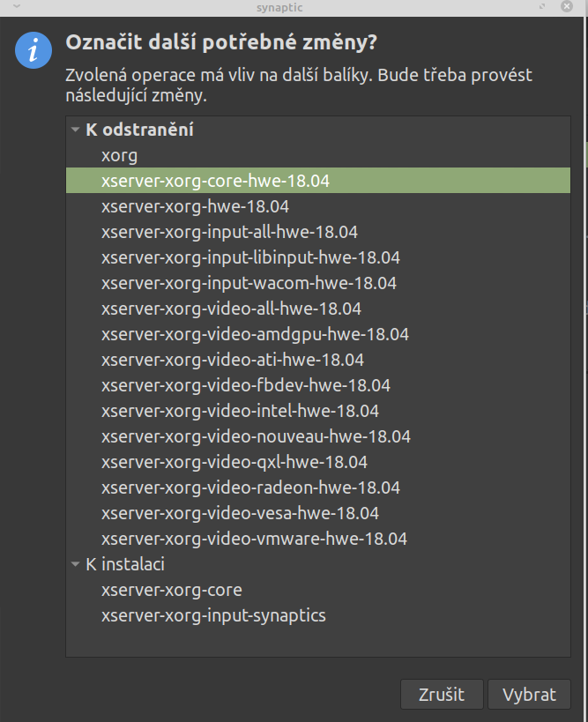Screen dimensions: 588x722
Task: Click xserver-xorg-input-wacom-hwe-18.04 item
Action: click(x=249, y=283)
